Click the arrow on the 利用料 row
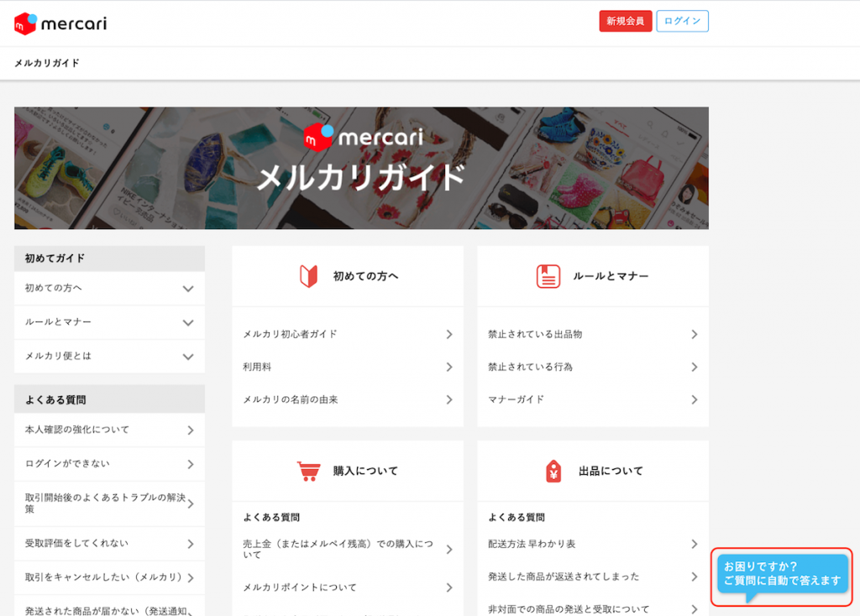The height and width of the screenshot is (616, 860). point(449,368)
